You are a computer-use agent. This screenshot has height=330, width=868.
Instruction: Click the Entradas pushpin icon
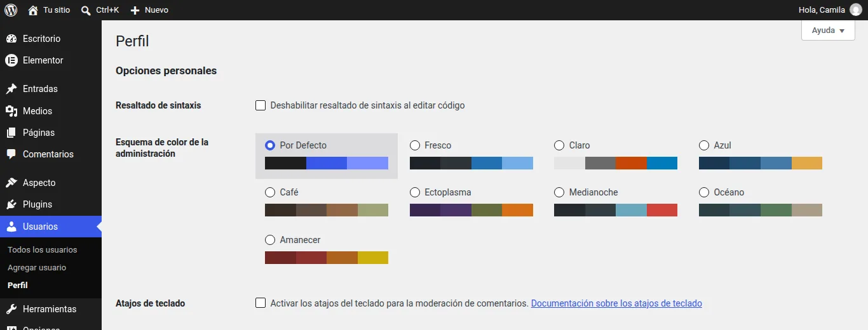tap(11, 89)
